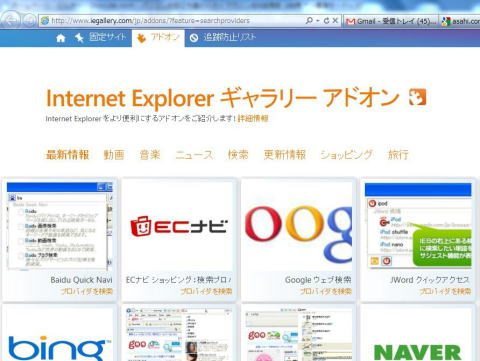Stop loading with the X icon
Viewport: 480px width, 361px height.
point(335,21)
